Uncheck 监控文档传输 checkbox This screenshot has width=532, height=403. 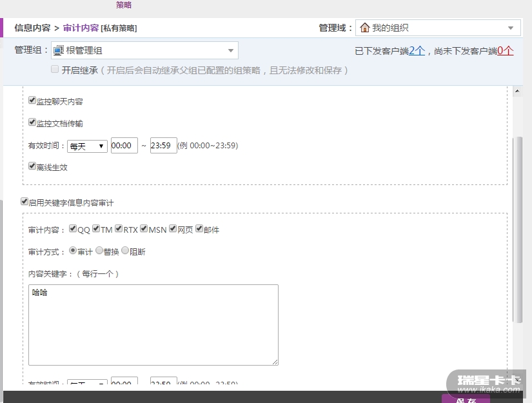(x=32, y=122)
